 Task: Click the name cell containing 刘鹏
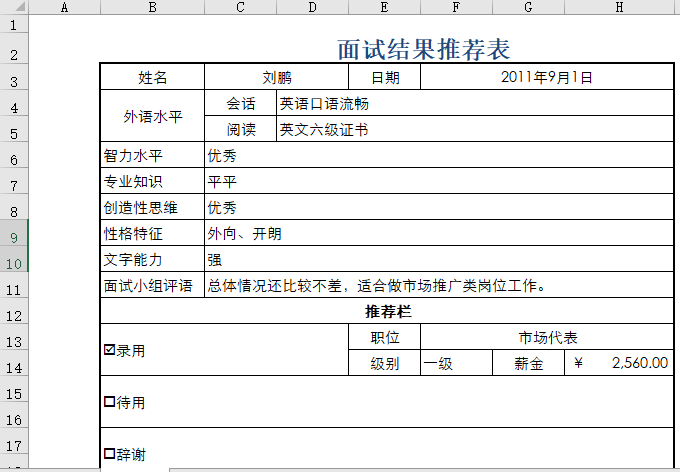tap(276, 77)
